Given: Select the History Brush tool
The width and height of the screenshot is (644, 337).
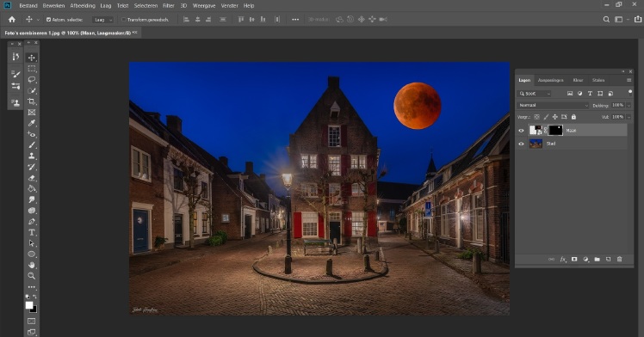Looking at the screenshot, I should click(x=32, y=167).
